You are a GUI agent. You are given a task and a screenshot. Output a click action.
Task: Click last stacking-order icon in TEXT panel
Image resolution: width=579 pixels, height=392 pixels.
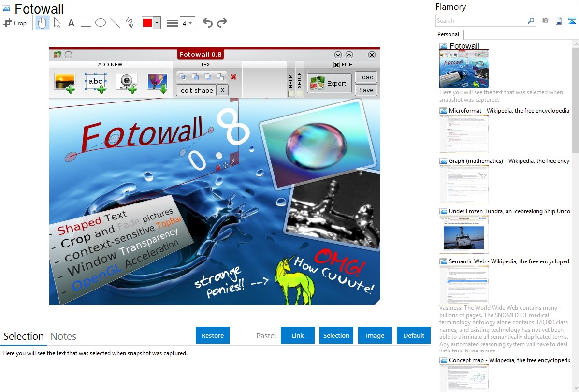[x=220, y=77]
